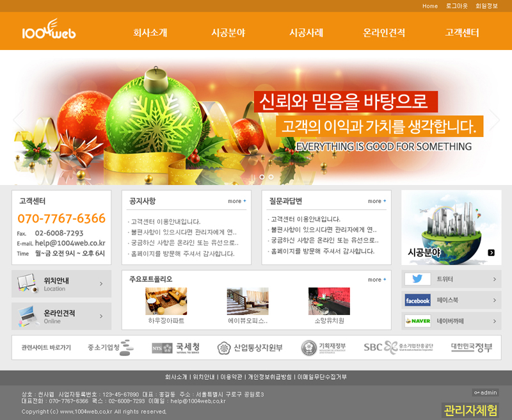Go to previous banner slide arrow
Screen dimensions: 512x420
click(x=18, y=120)
